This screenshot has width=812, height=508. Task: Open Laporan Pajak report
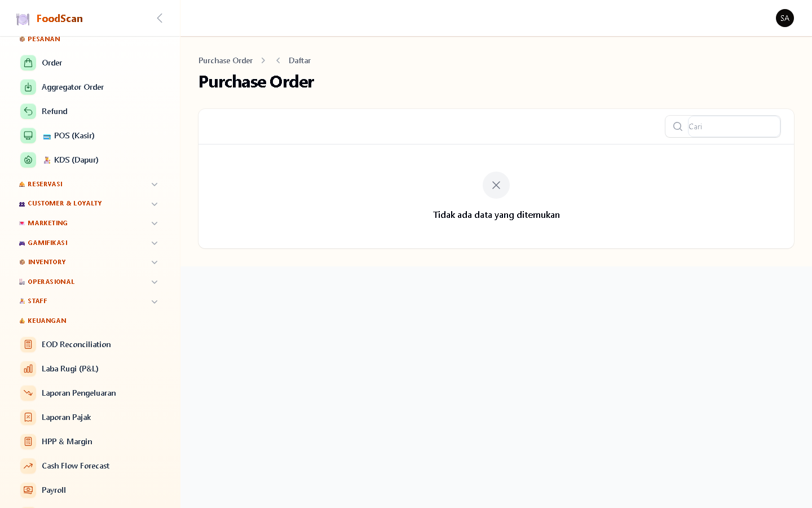point(90,417)
